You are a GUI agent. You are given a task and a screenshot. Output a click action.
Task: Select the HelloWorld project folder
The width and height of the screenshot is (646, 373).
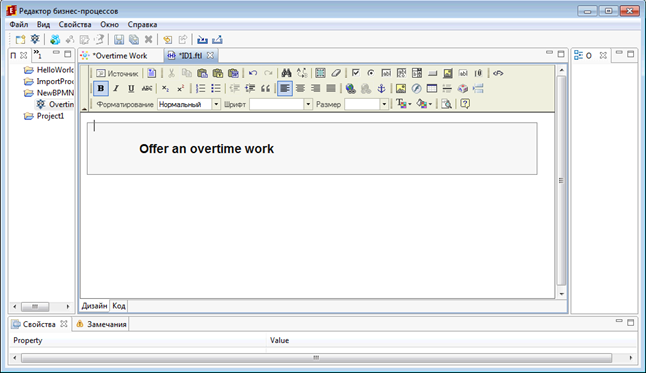pos(49,70)
